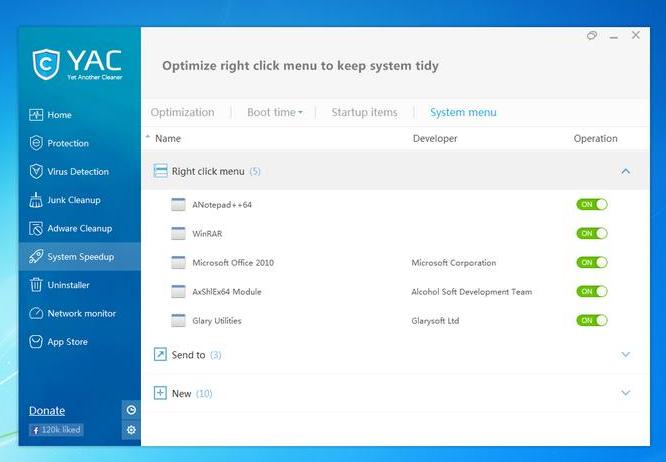The image size is (666, 462).
Task: Click the Alcohol Soft Development Team text
Action: (x=471, y=292)
